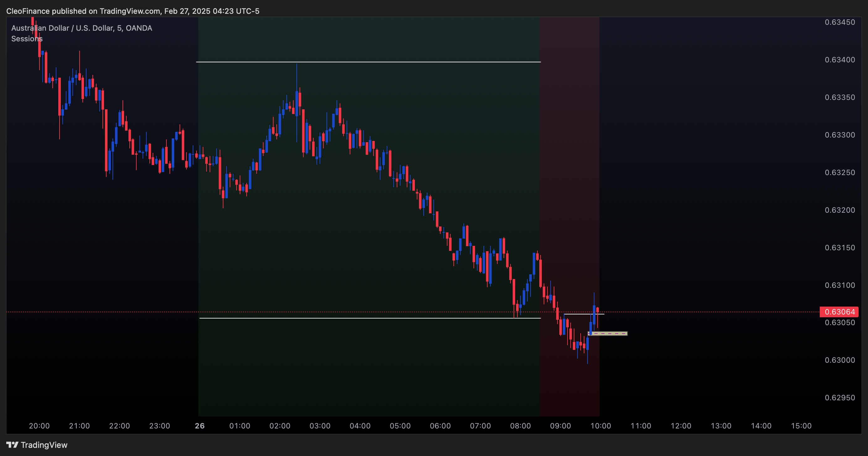Click the 09:00 time axis label
The height and width of the screenshot is (456, 868).
point(561,426)
